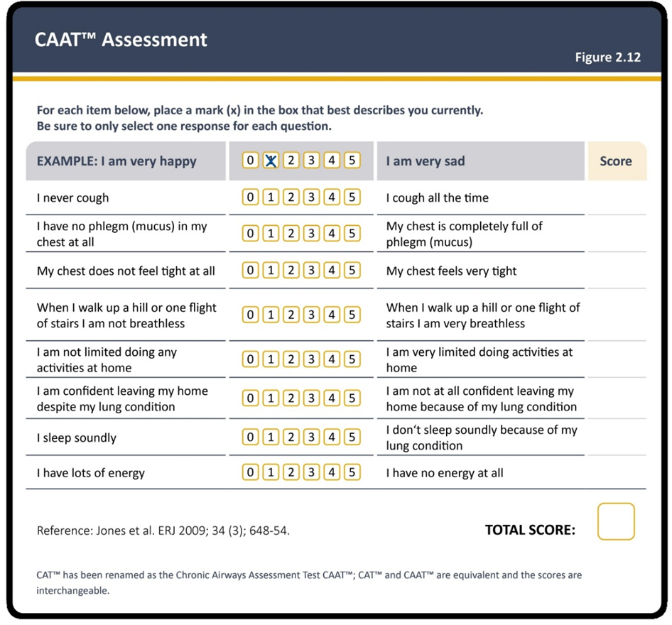Choose box 2 for breathless on stairs
Screen dimensions: 672x625
point(291,315)
